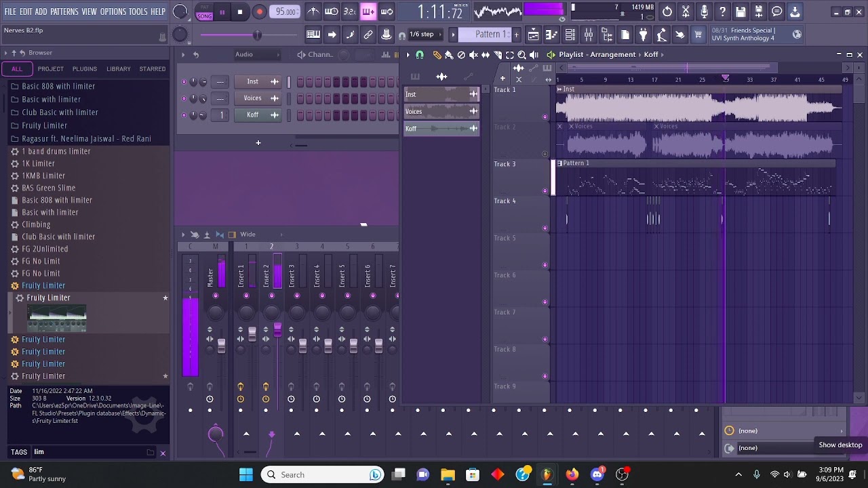
Task: Open the Windows Start button
Action: click(x=245, y=474)
